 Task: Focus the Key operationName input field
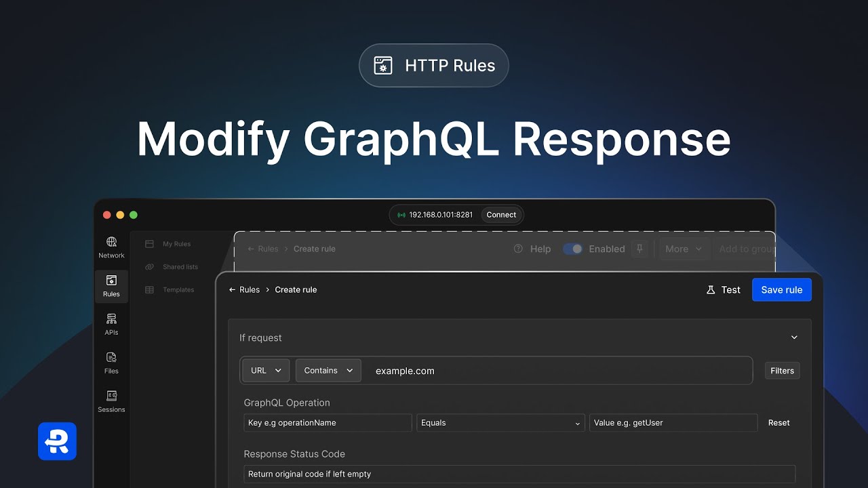coord(328,423)
